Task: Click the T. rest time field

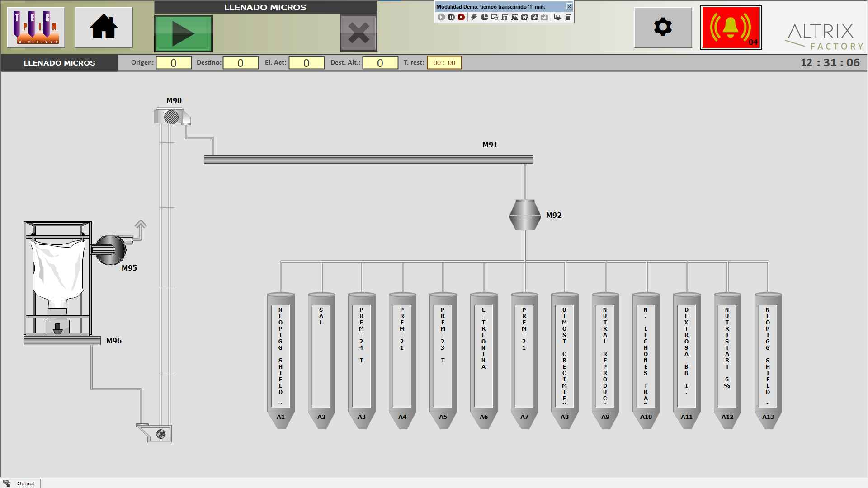Action: [444, 63]
